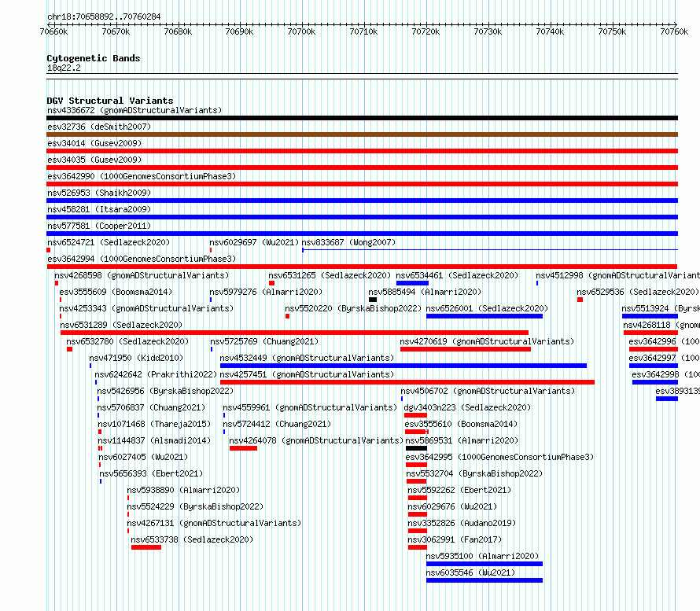Click nsv6242642 (Prakrithi2022) label
700x611 pixels.
pos(156,374)
